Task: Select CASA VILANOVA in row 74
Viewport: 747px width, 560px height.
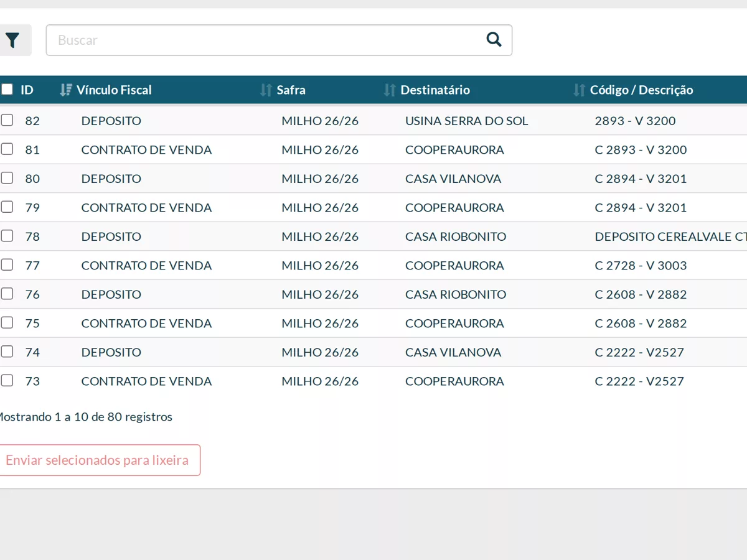Action: pos(453,352)
